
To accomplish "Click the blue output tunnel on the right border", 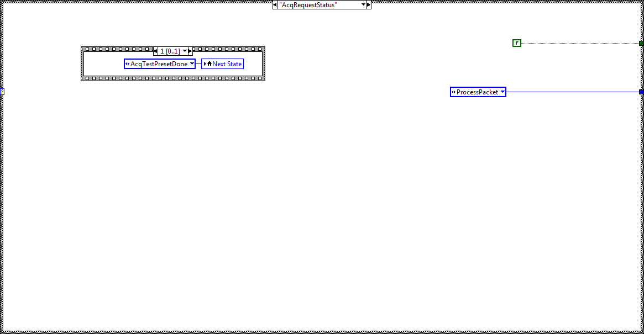I will [x=641, y=92].
